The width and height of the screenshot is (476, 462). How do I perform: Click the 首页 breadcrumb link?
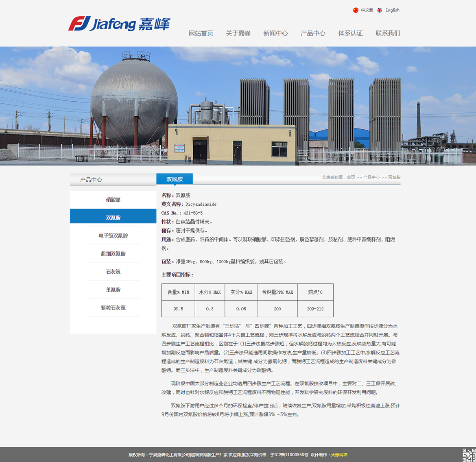coord(351,177)
